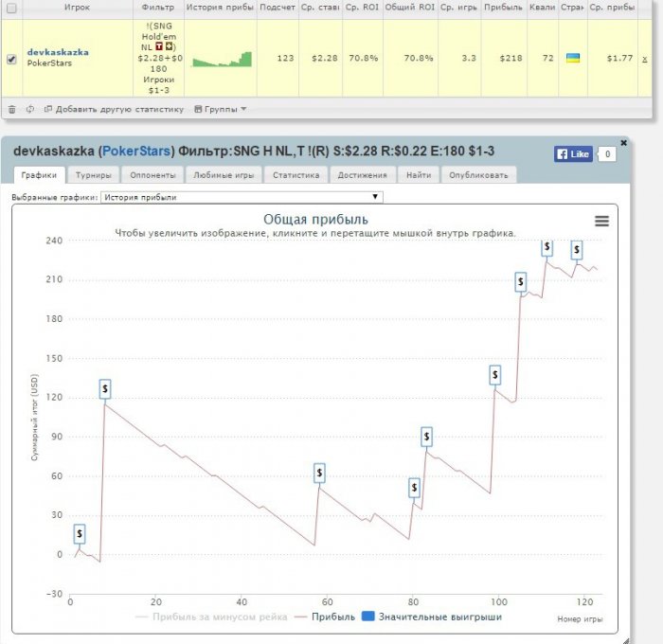Open the Опубликовать tab
Screen dimensions: 663x644
pyautogui.click(x=478, y=175)
